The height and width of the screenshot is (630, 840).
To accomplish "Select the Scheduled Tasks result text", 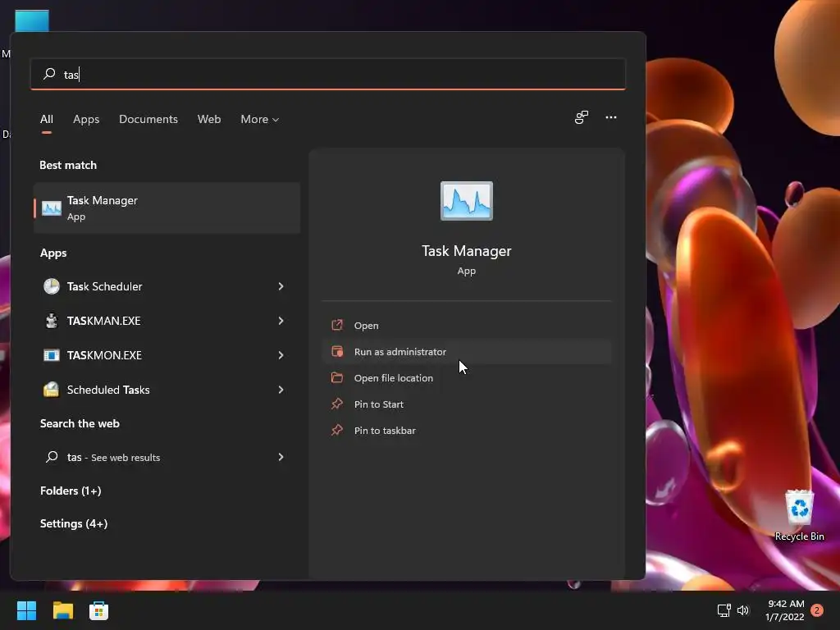I will pyautogui.click(x=108, y=390).
